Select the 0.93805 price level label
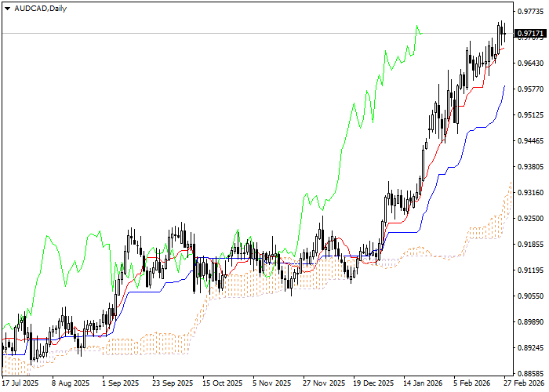 tap(531, 167)
